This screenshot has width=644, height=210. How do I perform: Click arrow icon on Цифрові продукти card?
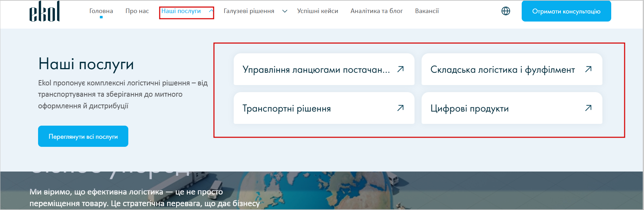[588, 108]
